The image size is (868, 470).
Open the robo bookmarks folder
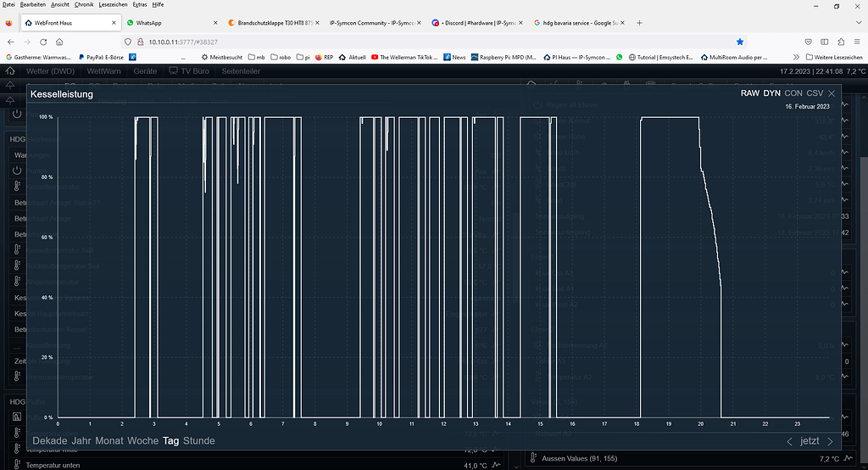[285, 57]
